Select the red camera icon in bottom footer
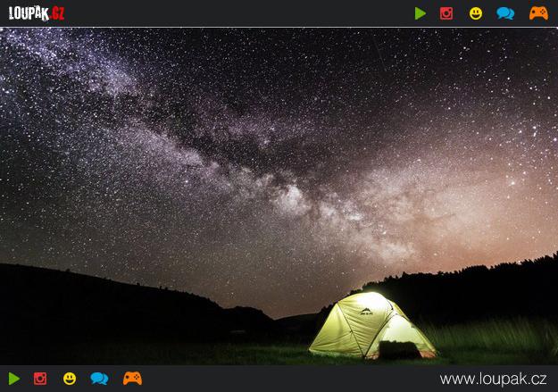This screenshot has height=392, width=558. 40,379
